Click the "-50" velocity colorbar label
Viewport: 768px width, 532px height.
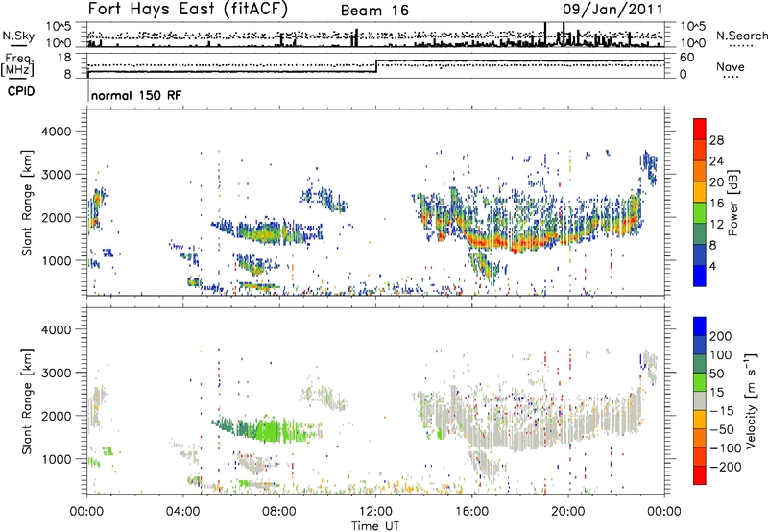(x=722, y=429)
